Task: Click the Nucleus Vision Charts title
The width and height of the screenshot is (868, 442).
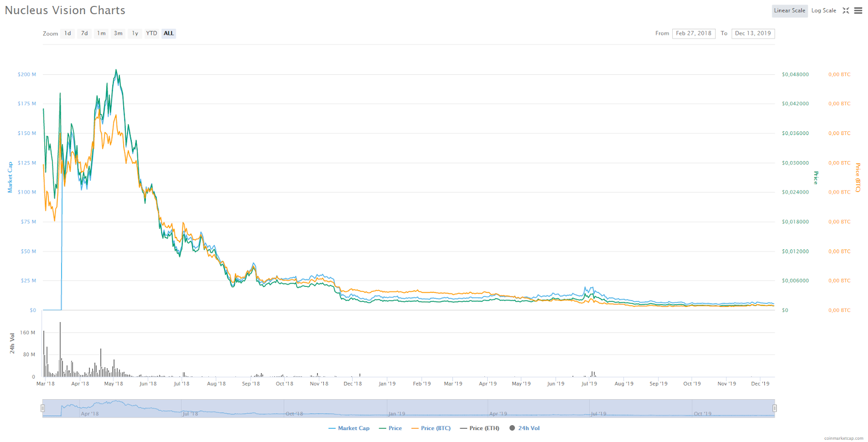Action: pos(65,10)
